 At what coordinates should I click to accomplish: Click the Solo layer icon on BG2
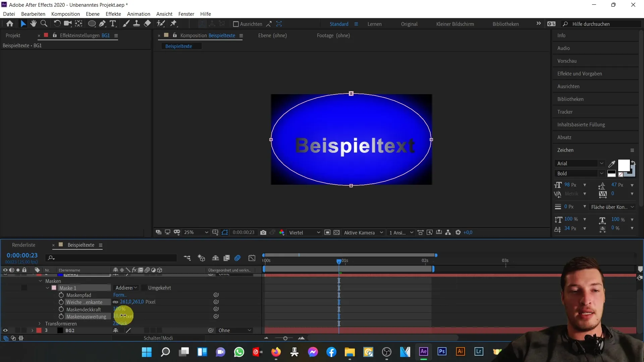point(18,330)
